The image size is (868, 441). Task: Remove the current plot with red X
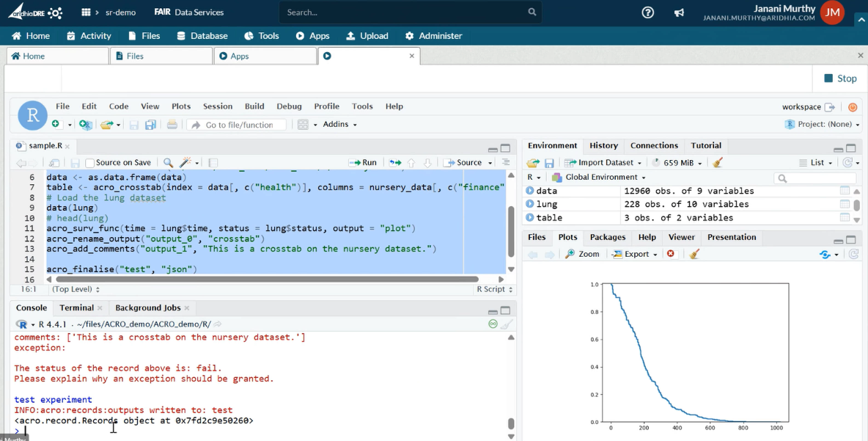click(670, 254)
